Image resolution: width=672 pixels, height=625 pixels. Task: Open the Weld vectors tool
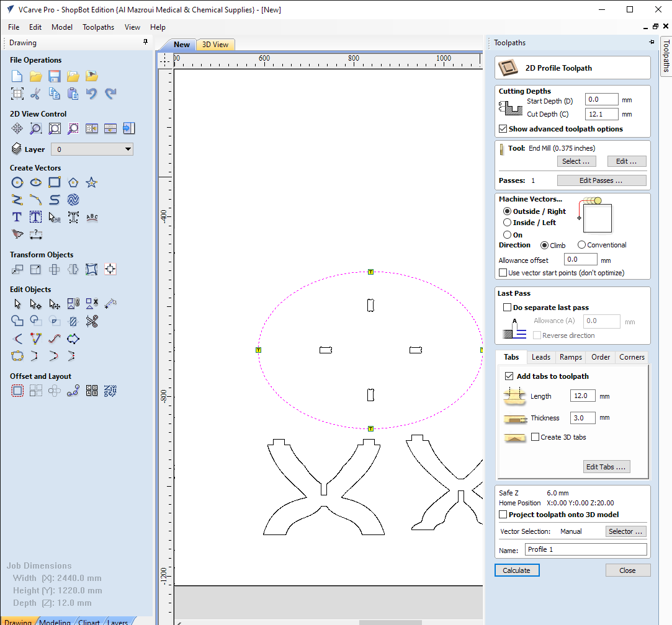tap(17, 321)
